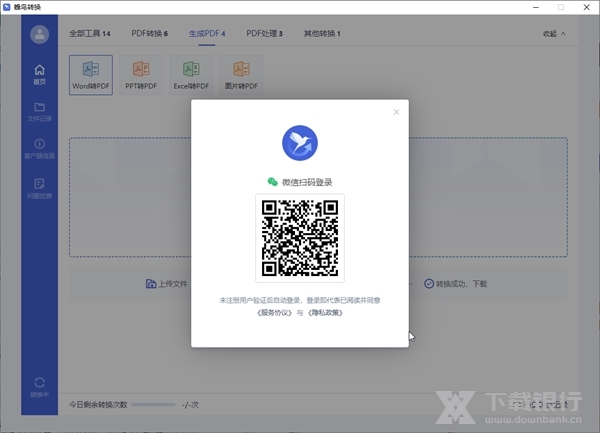
Task: Select the 图片转PDF tool
Action: click(241, 73)
